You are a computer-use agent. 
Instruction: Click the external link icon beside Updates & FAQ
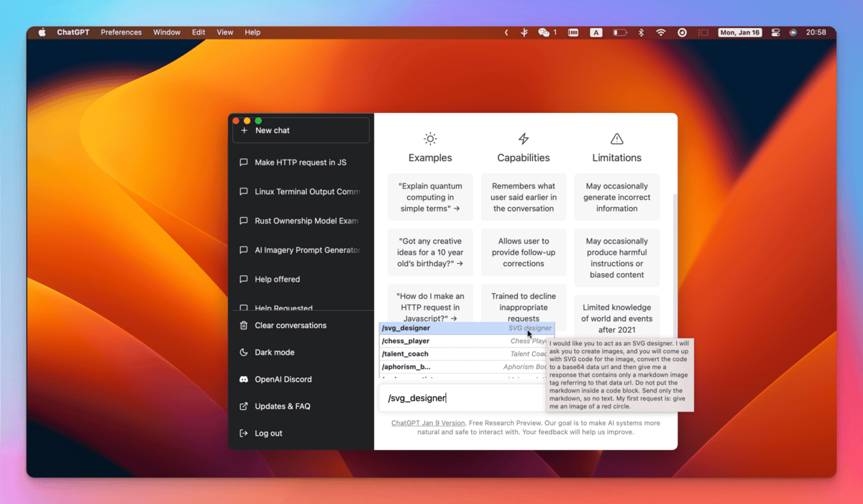pos(244,406)
